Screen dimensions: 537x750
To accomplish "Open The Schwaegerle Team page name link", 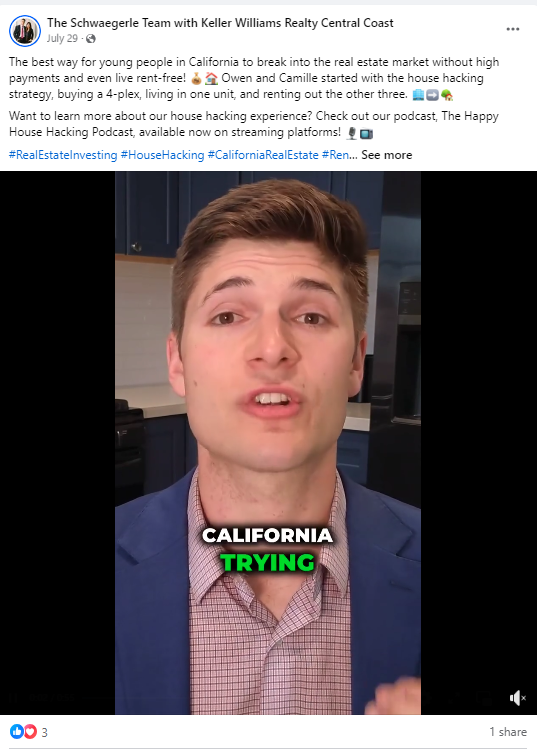I will point(220,22).
